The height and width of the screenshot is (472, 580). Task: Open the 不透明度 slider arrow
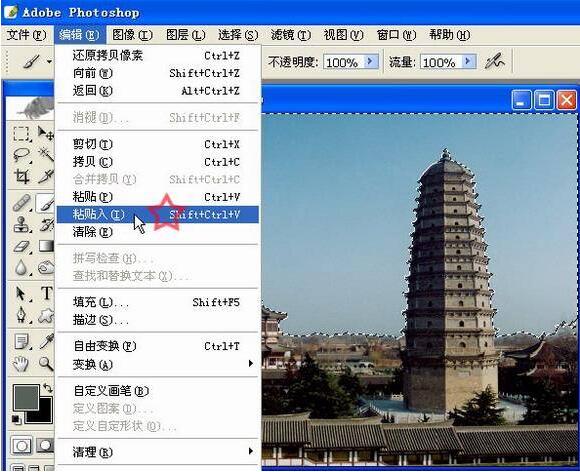pyautogui.click(x=371, y=61)
